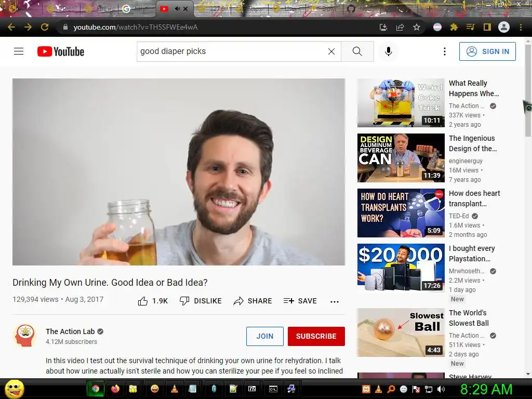Open the Chrome three-dot menu
Viewport: 532px width, 399px height.
coord(521,27)
